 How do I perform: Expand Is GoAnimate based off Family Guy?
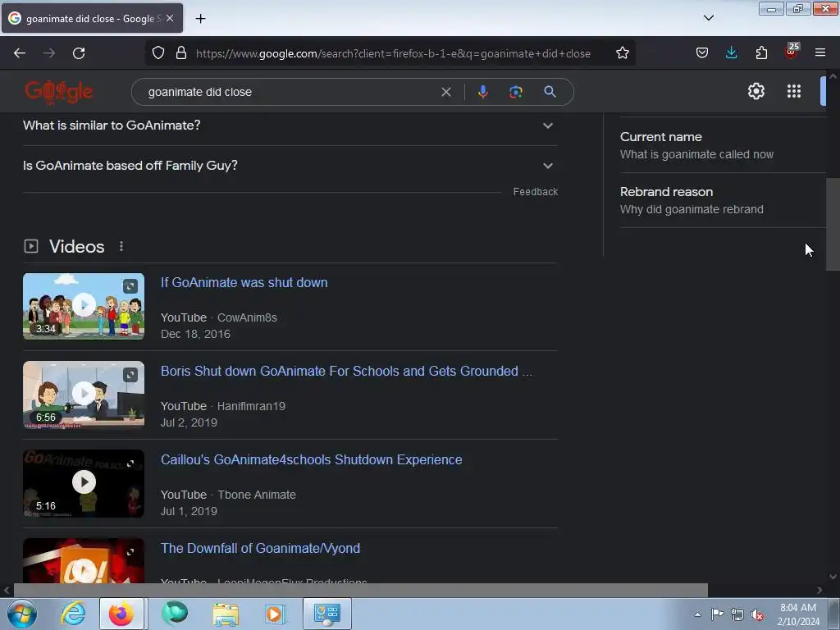coord(290,166)
